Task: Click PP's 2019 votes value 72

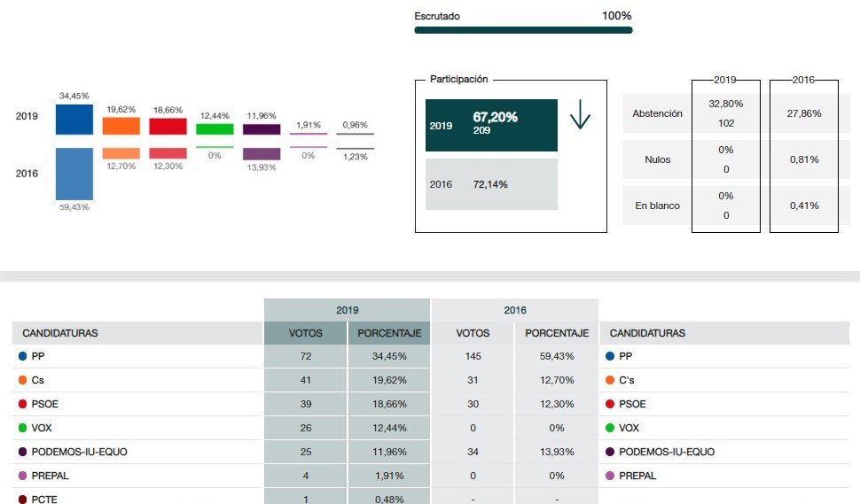Action: tap(306, 356)
